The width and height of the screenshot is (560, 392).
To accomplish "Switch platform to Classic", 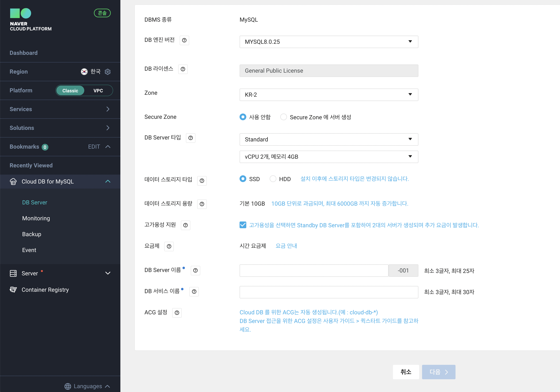I will pos(70,91).
